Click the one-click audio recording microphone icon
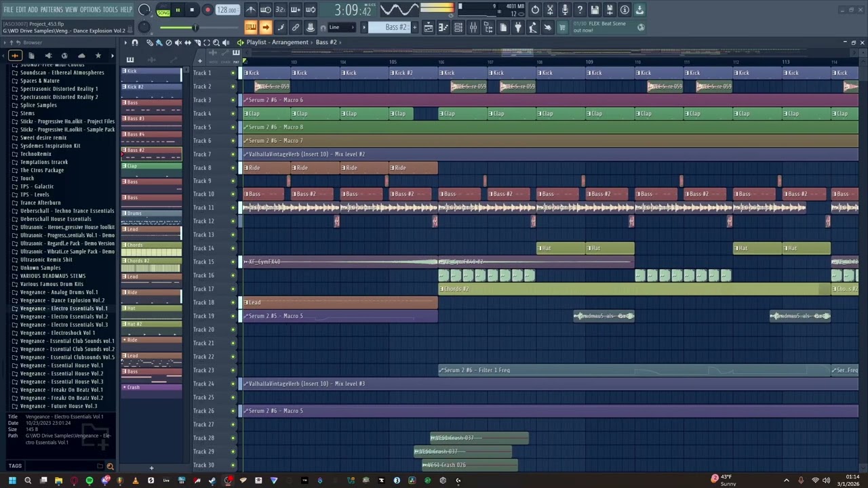 click(565, 9)
